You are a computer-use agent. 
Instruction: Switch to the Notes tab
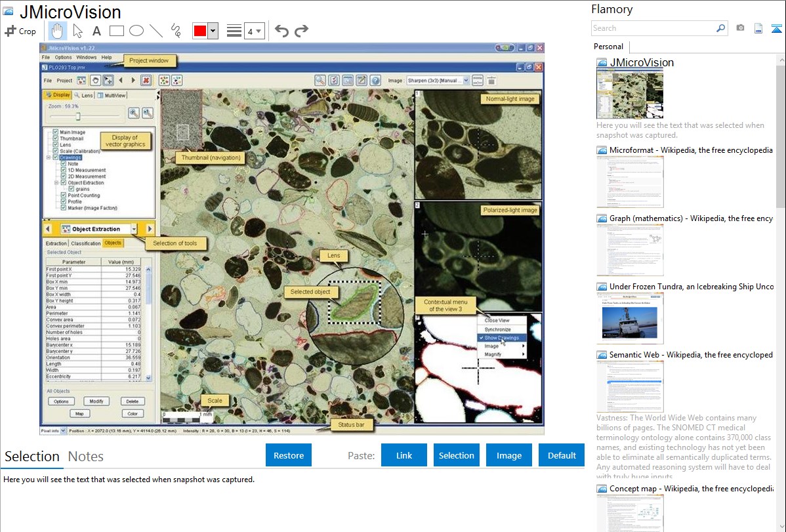tap(86, 457)
